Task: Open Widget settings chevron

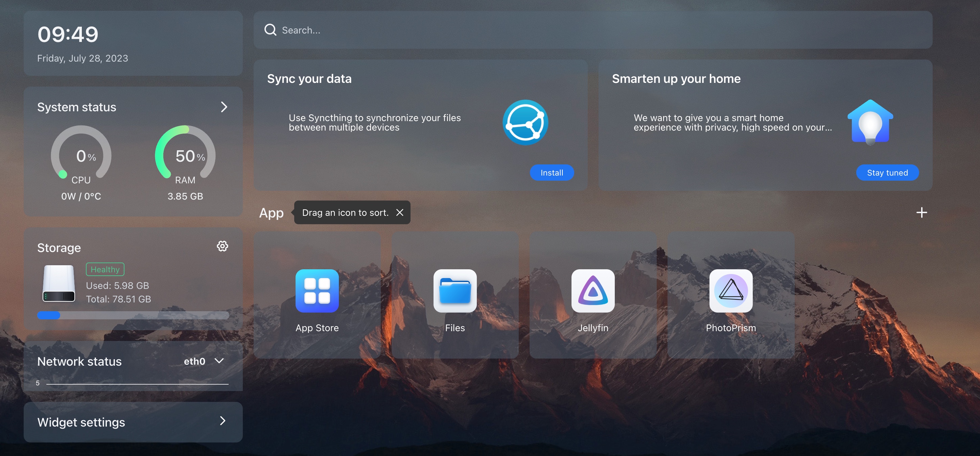Action: coord(223,421)
